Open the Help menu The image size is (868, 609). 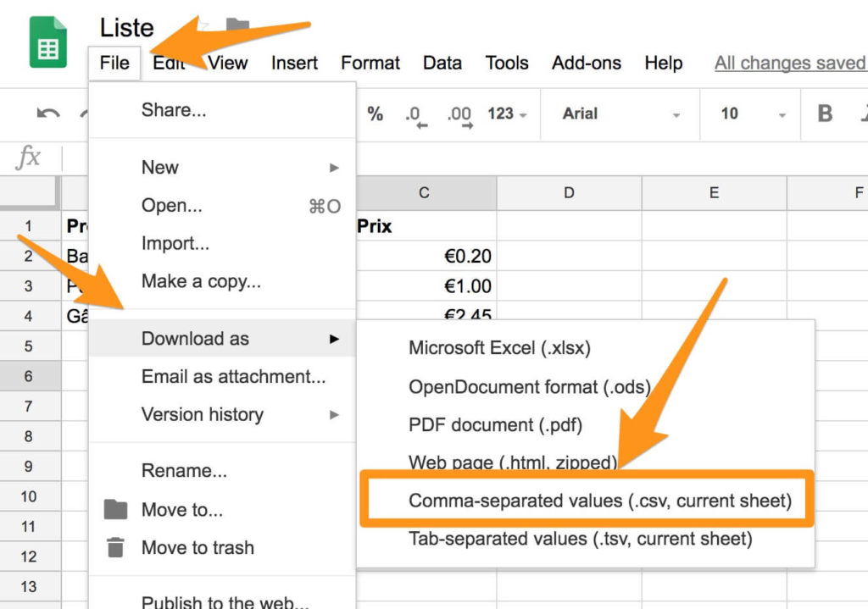click(663, 63)
